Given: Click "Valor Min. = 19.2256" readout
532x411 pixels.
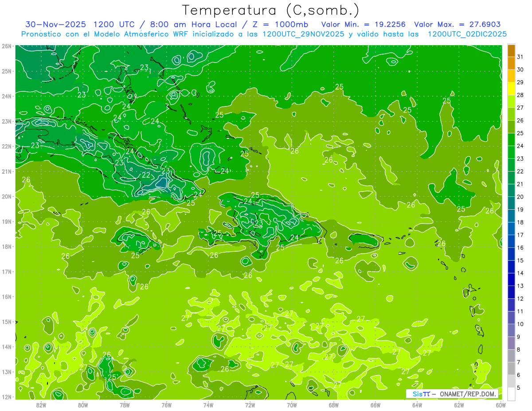Looking at the screenshot, I should tap(364, 24).
